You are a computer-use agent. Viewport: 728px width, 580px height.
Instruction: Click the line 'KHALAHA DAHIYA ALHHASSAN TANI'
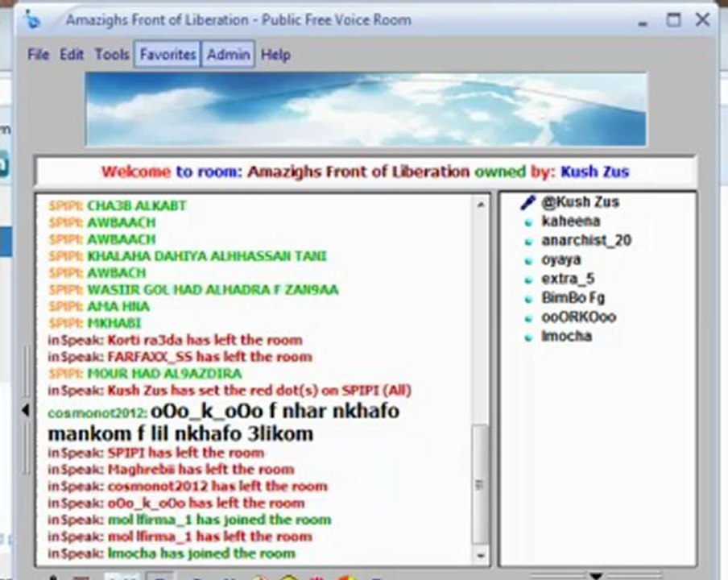coord(188,256)
